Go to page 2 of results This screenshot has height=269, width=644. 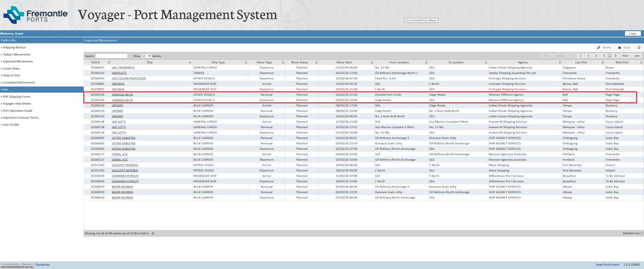pos(580,56)
